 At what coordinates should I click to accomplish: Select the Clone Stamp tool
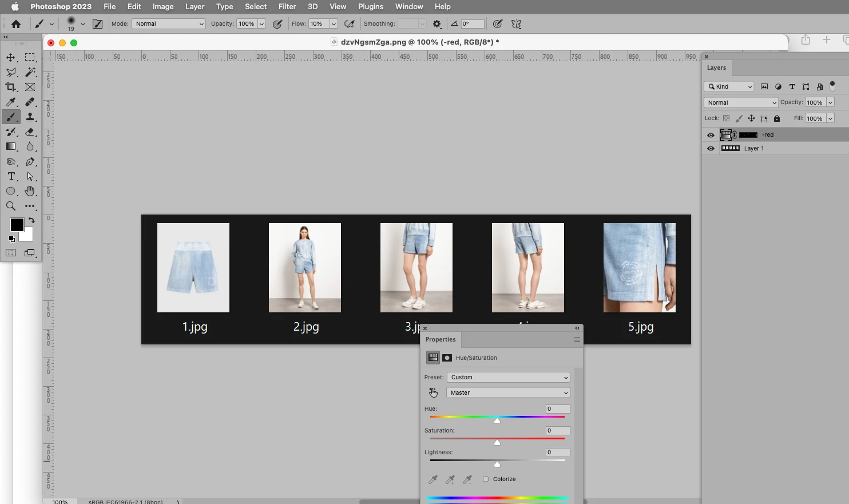(30, 117)
